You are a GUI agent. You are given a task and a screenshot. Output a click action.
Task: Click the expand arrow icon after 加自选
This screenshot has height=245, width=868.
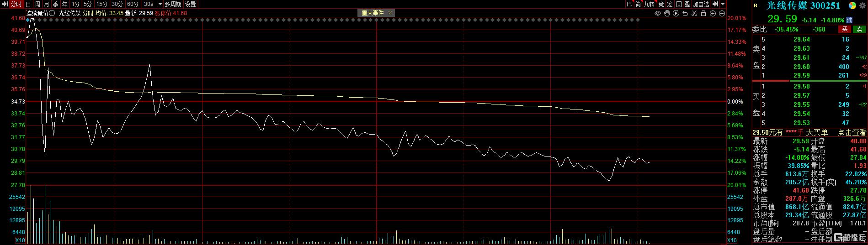(x=715, y=4)
